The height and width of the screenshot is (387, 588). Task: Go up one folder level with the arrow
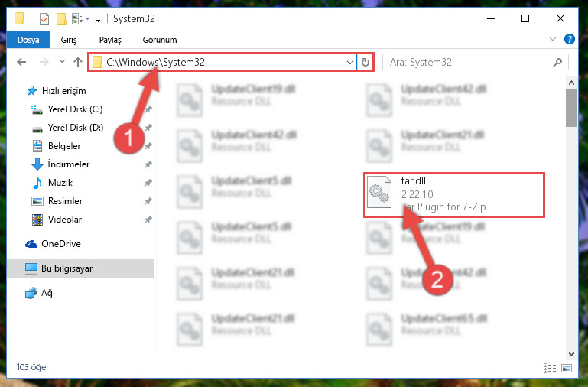78,62
